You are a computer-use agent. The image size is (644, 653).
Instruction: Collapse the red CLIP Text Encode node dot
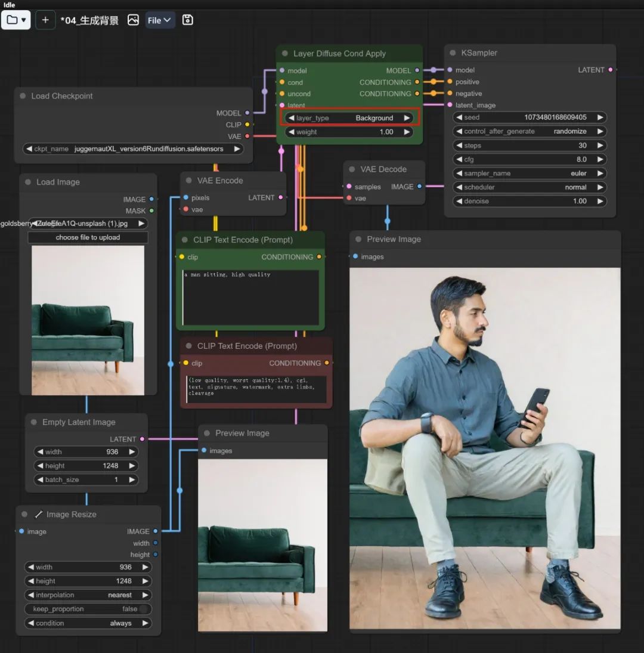(x=189, y=346)
